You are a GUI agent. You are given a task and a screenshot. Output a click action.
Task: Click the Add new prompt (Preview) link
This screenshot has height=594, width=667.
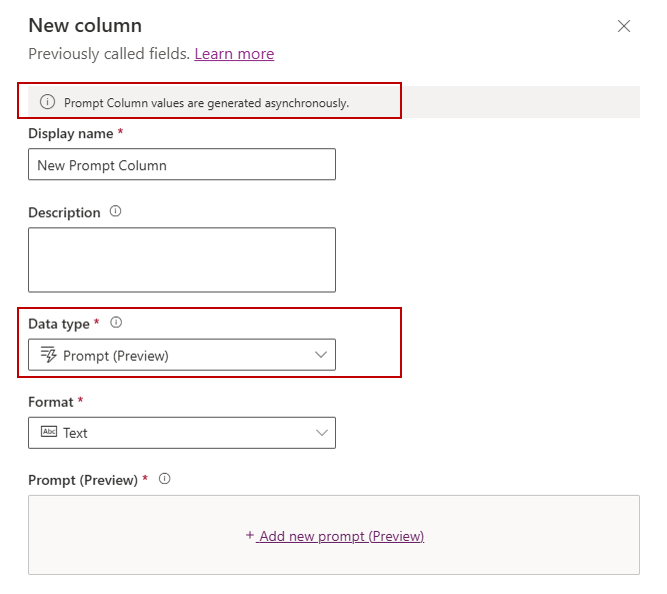tap(340, 536)
